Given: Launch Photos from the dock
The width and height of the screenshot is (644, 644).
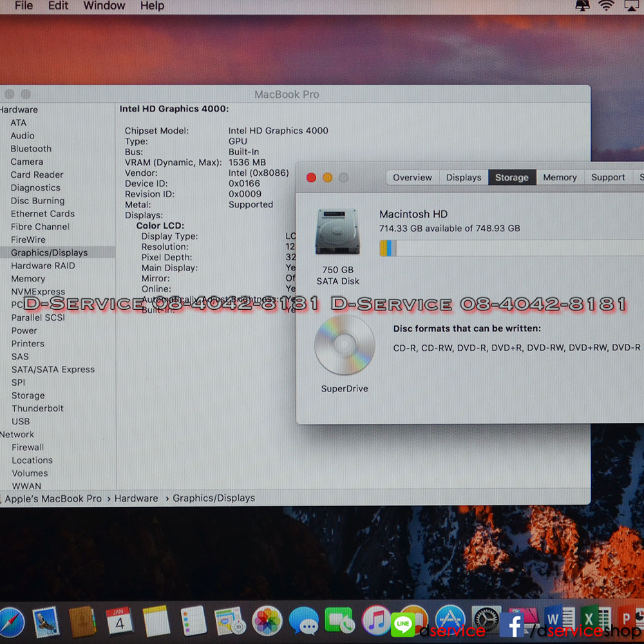Looking at the screenshot, I should pyautogui.click(x=267, y=621).
